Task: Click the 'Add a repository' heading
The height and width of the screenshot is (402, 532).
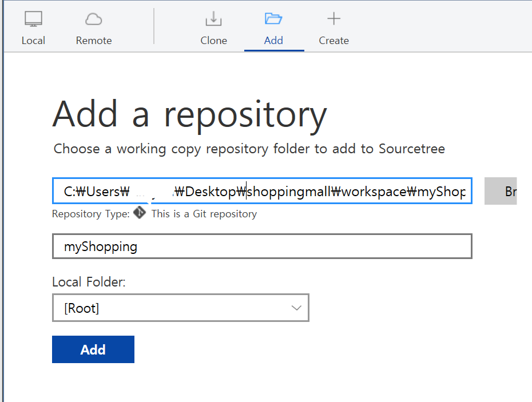Action: 190,116
